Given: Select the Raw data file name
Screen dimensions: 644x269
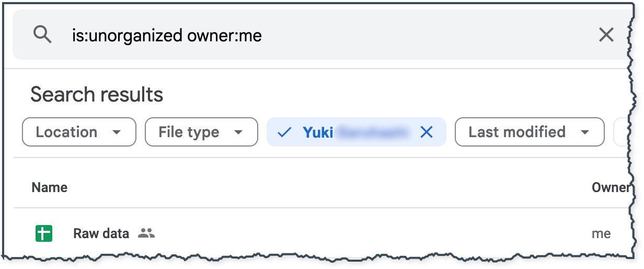Looking at the screenshot, I should pyautogui.click(x=101, y=233).
